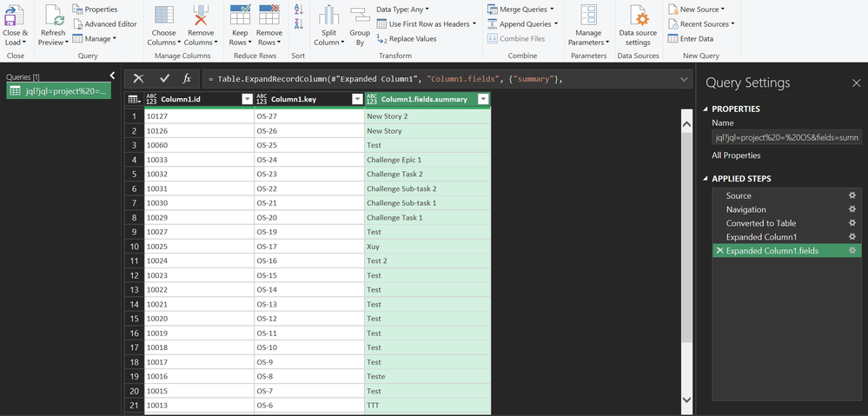Viewport: 868px width, 416px height.
Task: Select the Converted to Table step
Action: (x=760, y=223)
